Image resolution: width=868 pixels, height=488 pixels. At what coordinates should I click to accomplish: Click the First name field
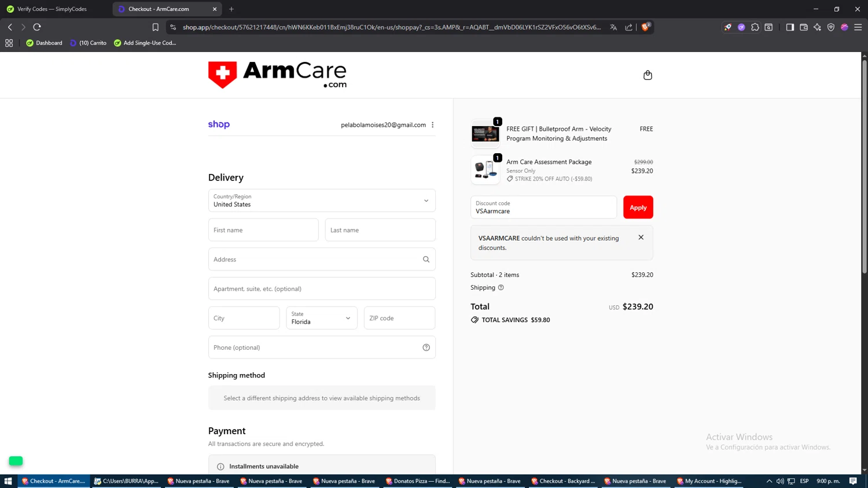click(263, 230)
